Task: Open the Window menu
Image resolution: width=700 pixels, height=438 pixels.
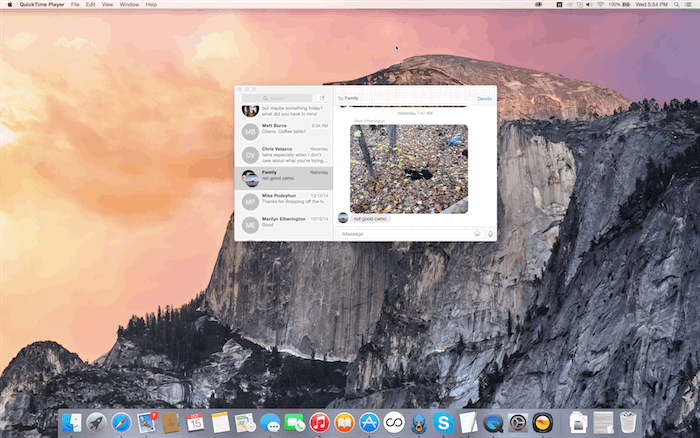Action: 129,4
